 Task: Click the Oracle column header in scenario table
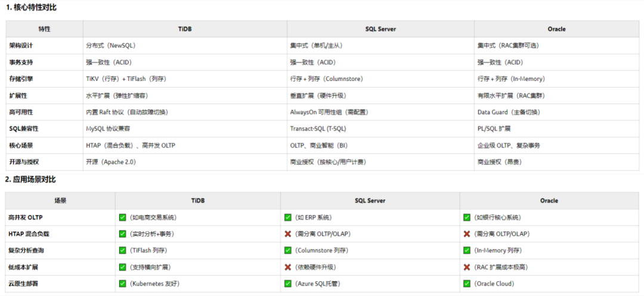pyautogui.click(x=549, y=201)
